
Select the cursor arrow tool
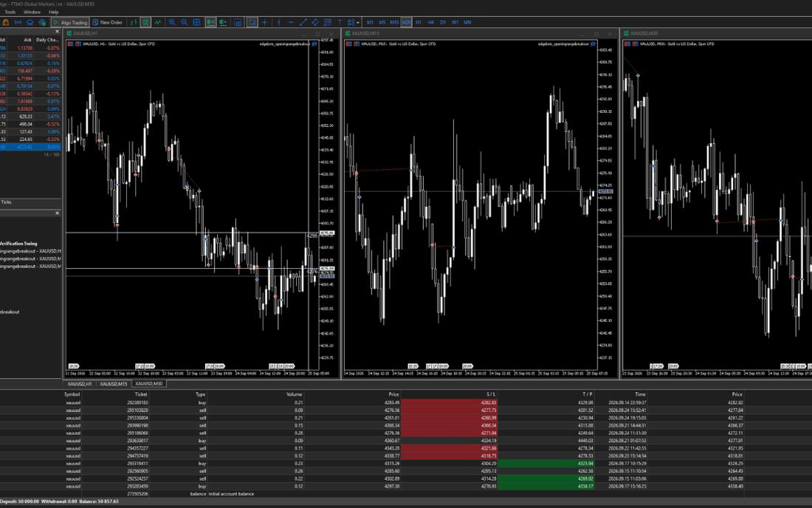252,22
